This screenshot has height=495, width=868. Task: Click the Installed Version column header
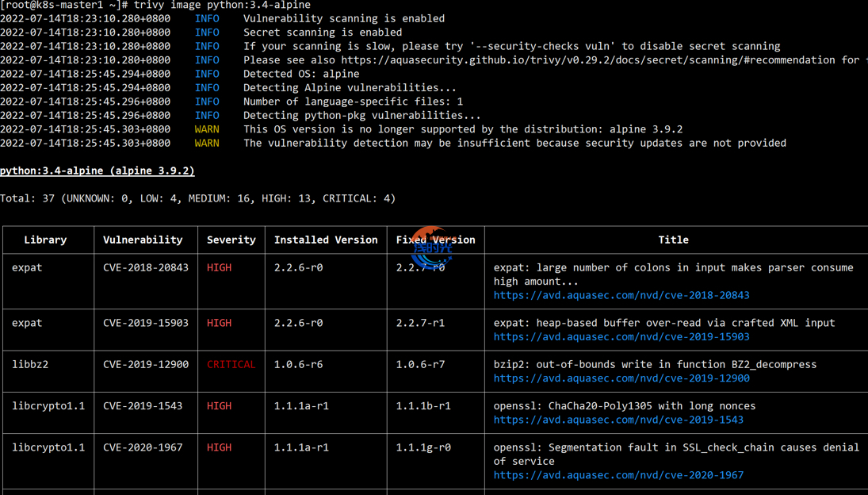point(325,240)
